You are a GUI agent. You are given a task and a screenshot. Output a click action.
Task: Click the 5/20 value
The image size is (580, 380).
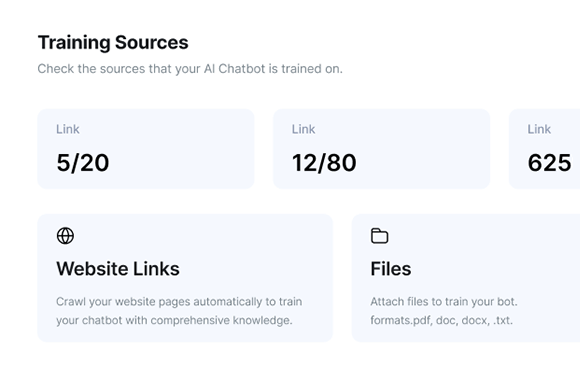pos(82,163)
